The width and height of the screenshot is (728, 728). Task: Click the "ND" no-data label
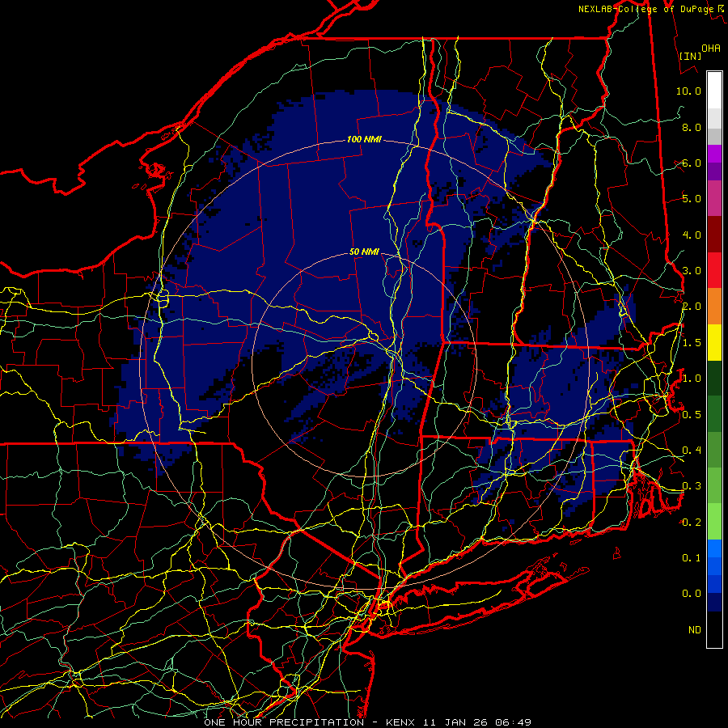(x=695, y=630)
